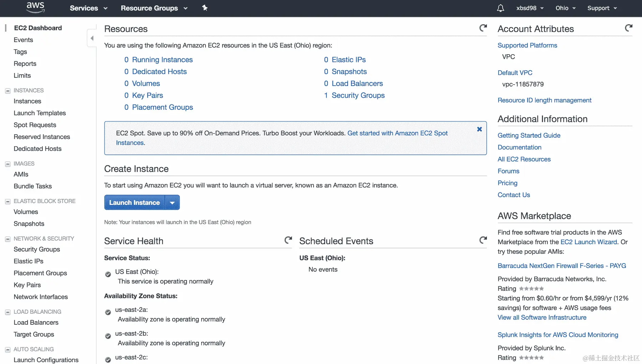
Task: Open the Ohio region selector
Action: (565, 8)
